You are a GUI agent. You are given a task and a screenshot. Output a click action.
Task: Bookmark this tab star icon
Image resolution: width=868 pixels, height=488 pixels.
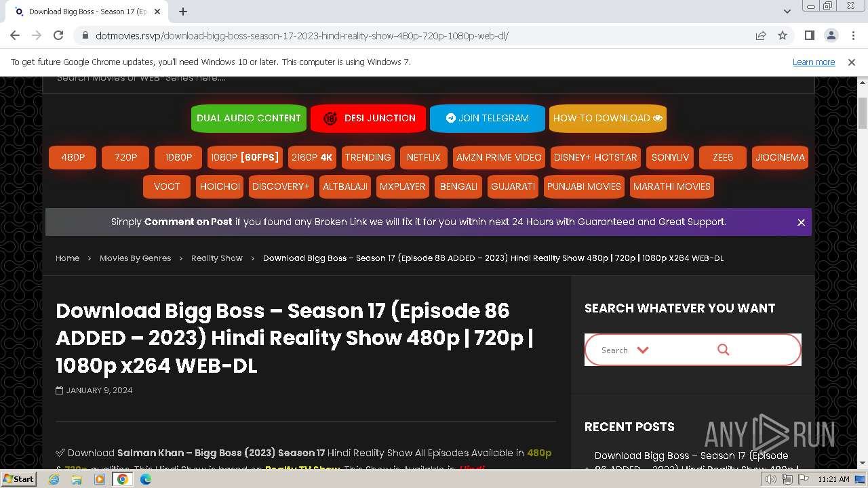point(783,35)
